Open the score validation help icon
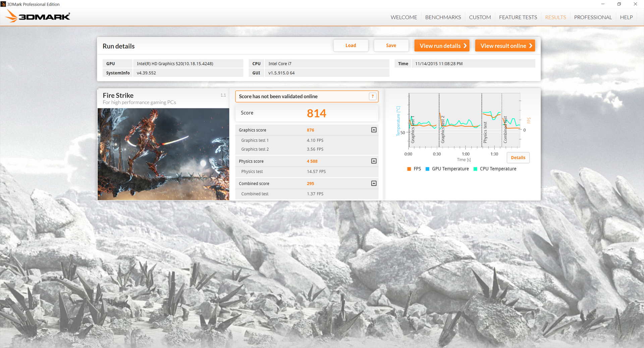The image size is (644, 348). 372,97
